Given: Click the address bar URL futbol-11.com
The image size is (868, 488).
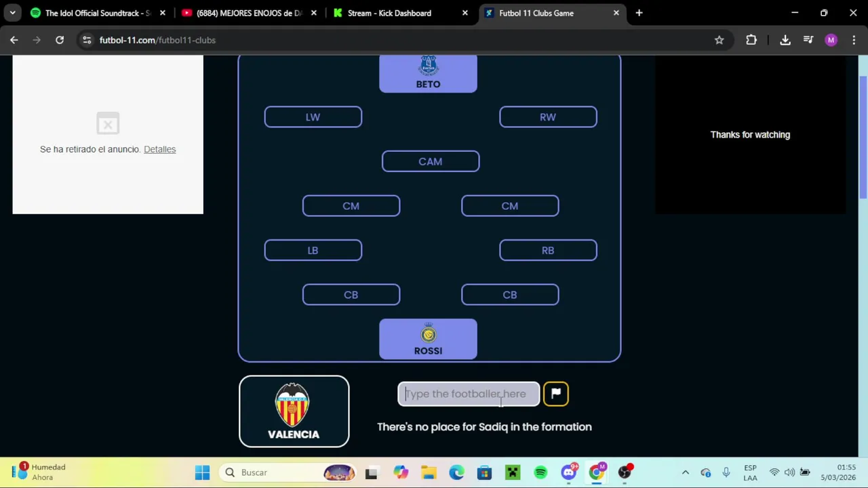Looking at the screenshot, I should tap(157, 40).
